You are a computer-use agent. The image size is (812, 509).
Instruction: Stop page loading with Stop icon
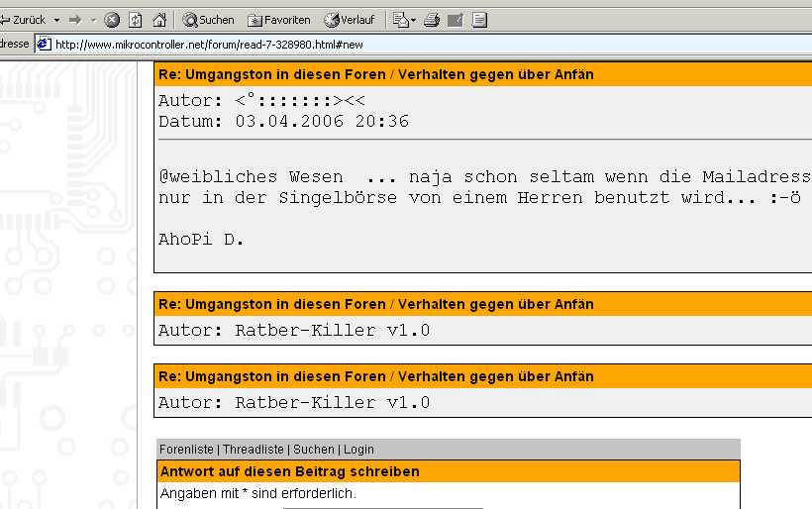coord(112,20)
